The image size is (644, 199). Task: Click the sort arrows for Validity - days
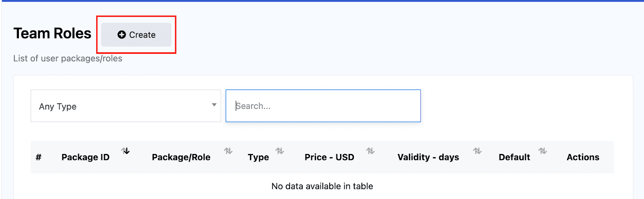(x=477, y=151)
